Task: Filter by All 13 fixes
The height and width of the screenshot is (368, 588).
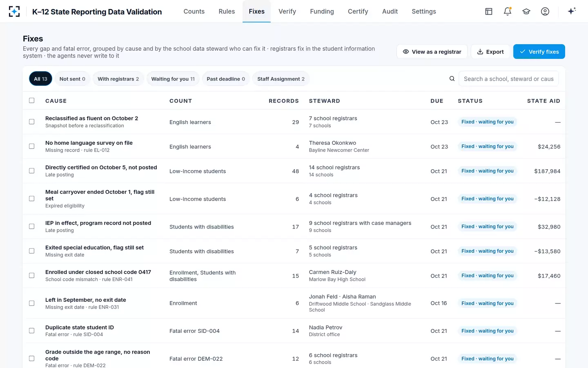Action: [40, 79]
